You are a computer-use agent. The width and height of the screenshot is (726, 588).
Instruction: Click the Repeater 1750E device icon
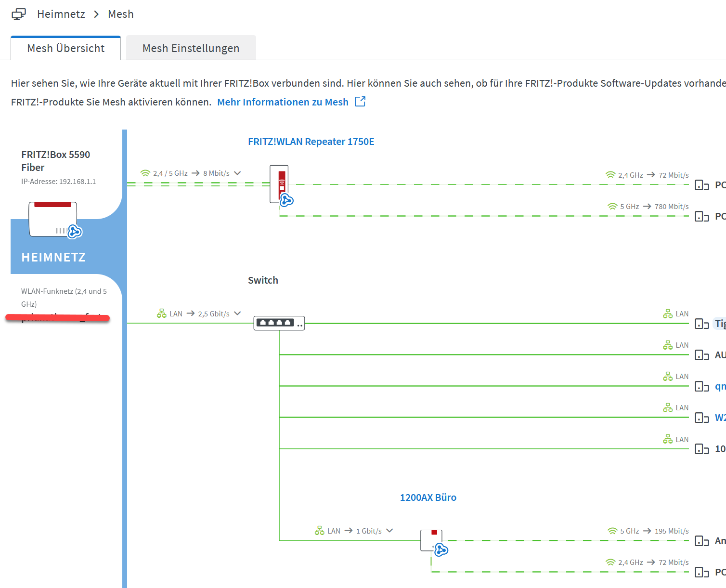(x=279, y=184)
